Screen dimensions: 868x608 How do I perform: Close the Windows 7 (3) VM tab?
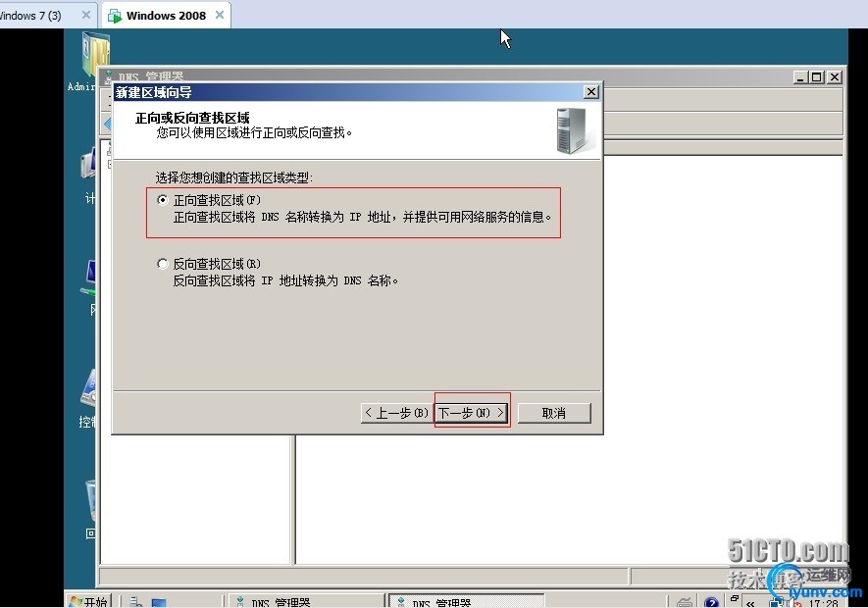click(85, 15)
